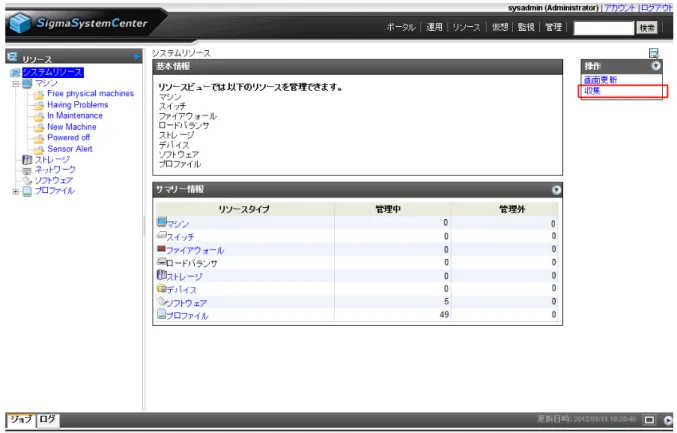This screenshot has height=433, width=677.
Task: Click the search input field
Action: point(604,28)
